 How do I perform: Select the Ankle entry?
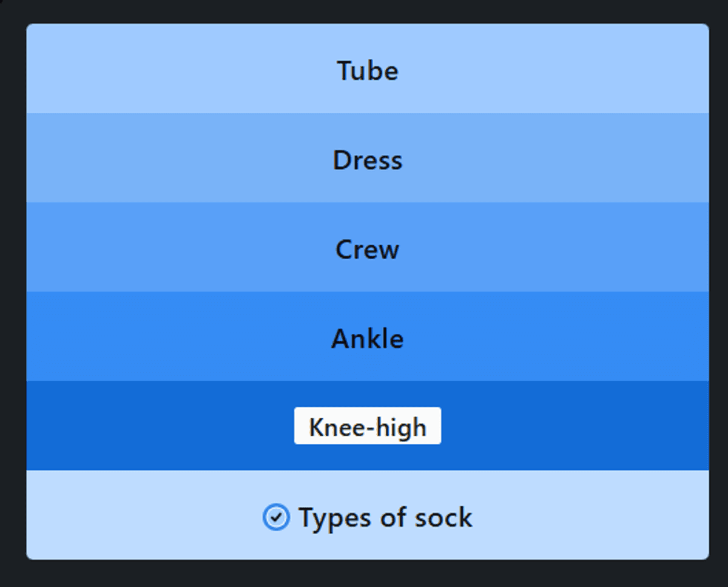coord(368,339)
